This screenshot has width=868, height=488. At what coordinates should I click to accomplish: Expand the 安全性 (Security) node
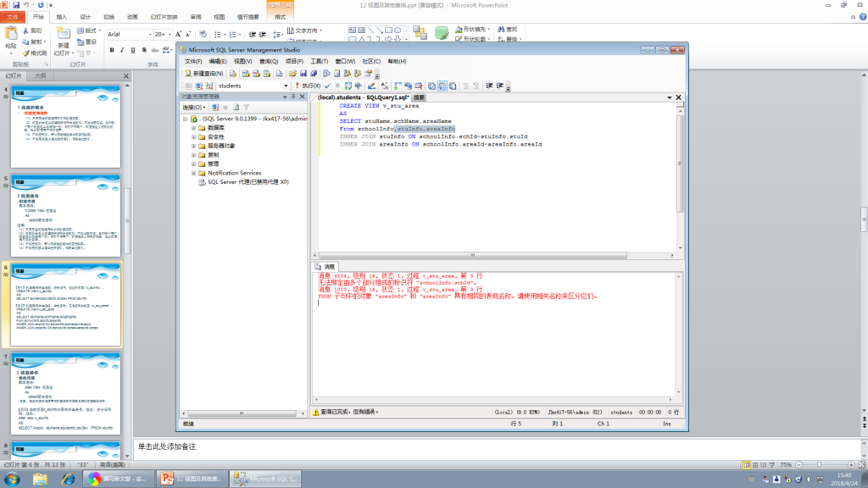[x=194, y=136]
